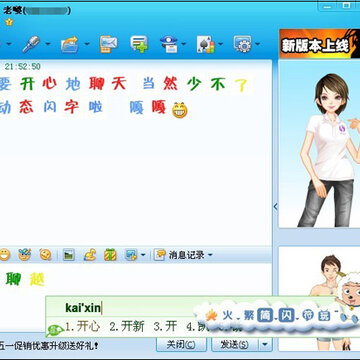Click the 21:52:50 message timestamp
The width and height of the screenshot is (360, 360).
(x=22, y=66)
